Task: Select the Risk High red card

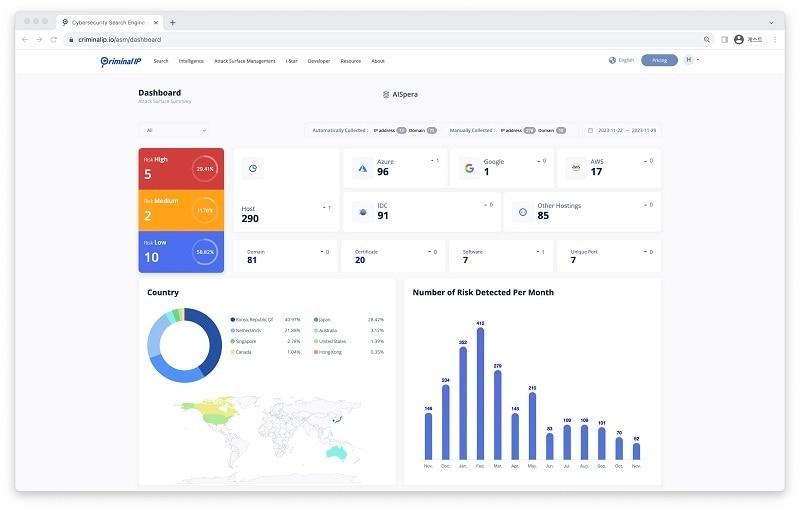Action: tap(181, 169)
